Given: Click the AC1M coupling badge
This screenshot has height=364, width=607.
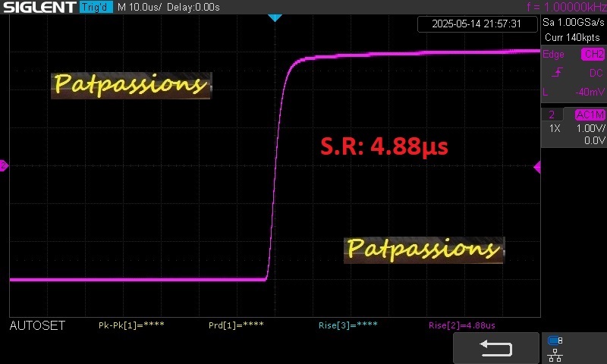Looking at the screenshot, I should pyautogui.click(x=590, y=115).
